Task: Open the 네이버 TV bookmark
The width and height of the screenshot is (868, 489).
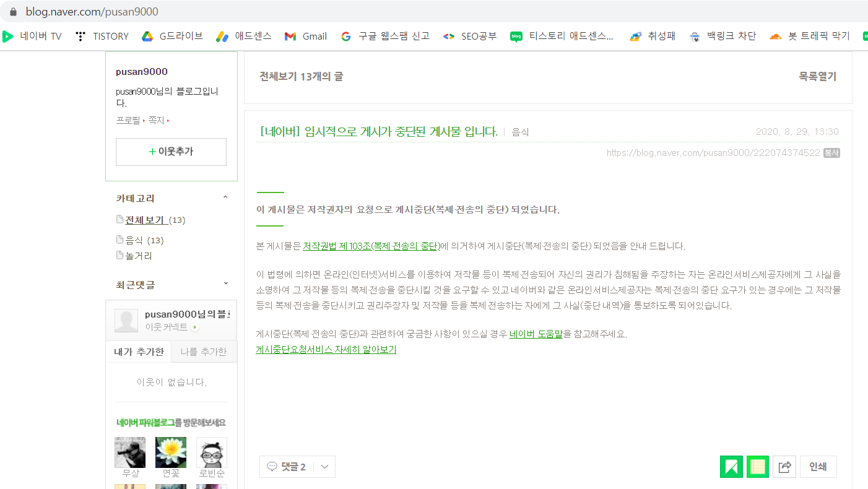Action: pyautogui.click(x=32, y=36)
